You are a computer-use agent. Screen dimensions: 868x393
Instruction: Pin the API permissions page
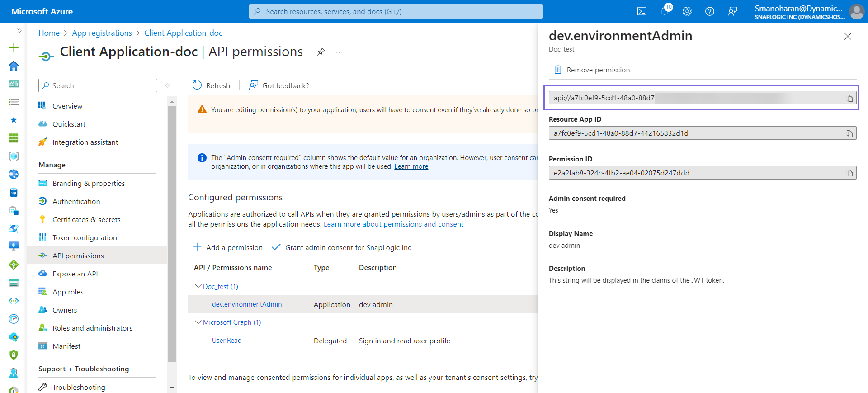click(321, 52)
